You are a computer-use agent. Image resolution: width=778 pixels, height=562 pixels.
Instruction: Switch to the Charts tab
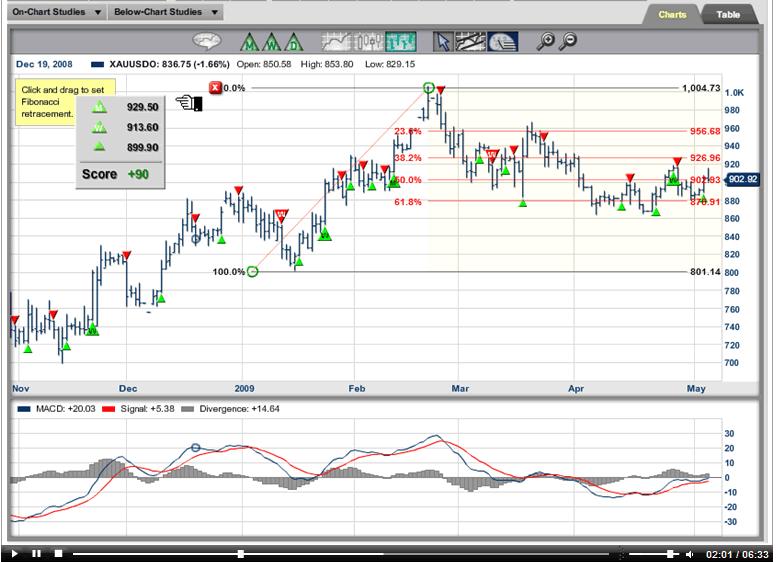pos(672,15)
